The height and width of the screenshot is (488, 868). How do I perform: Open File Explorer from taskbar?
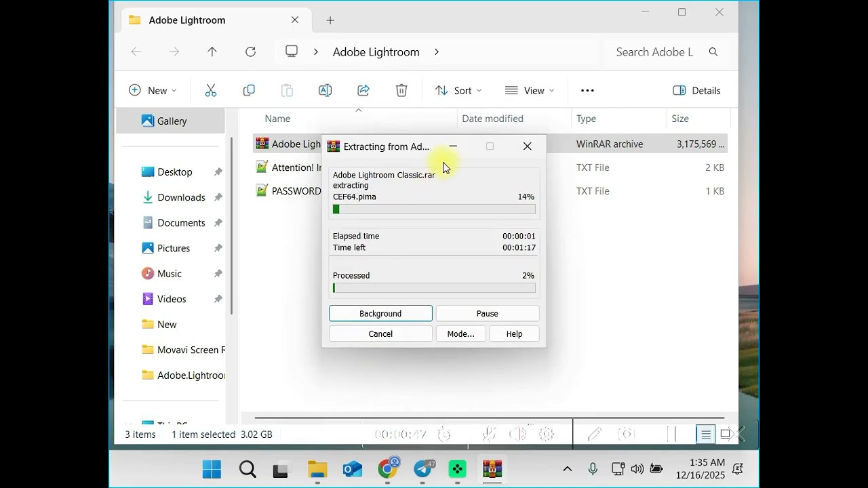click(317, 469)
